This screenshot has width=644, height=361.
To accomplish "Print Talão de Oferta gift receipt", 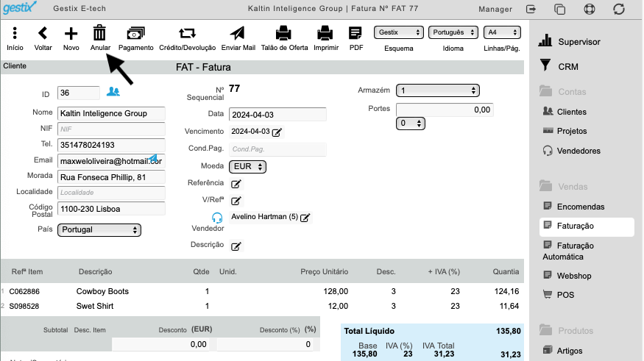I will point(283,33).
